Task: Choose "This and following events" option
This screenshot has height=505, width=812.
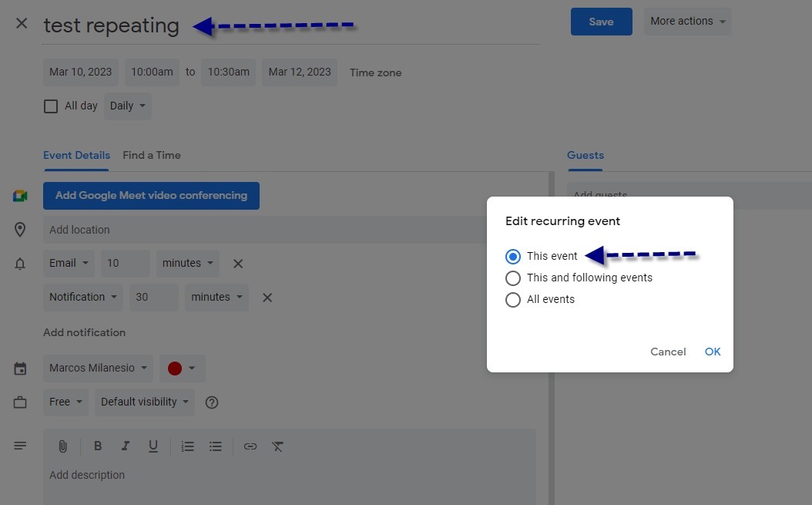Action: [513, 278]
